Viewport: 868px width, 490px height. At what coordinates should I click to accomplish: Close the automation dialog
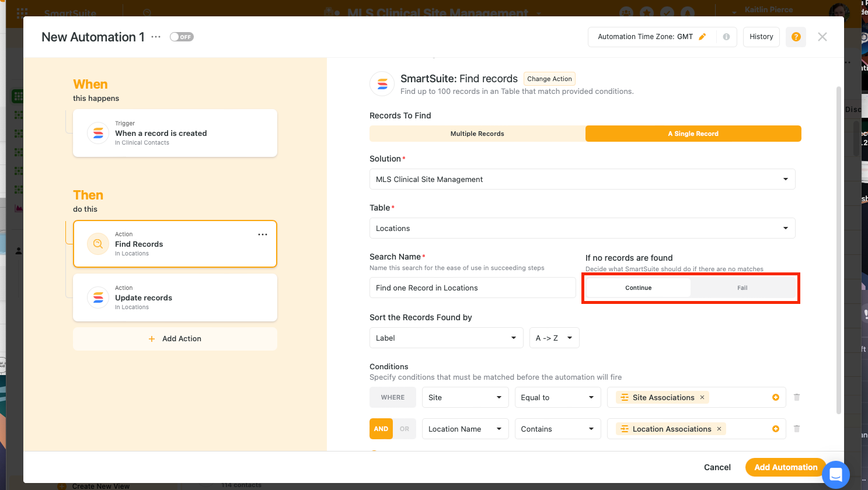click(x=822, y=37)
